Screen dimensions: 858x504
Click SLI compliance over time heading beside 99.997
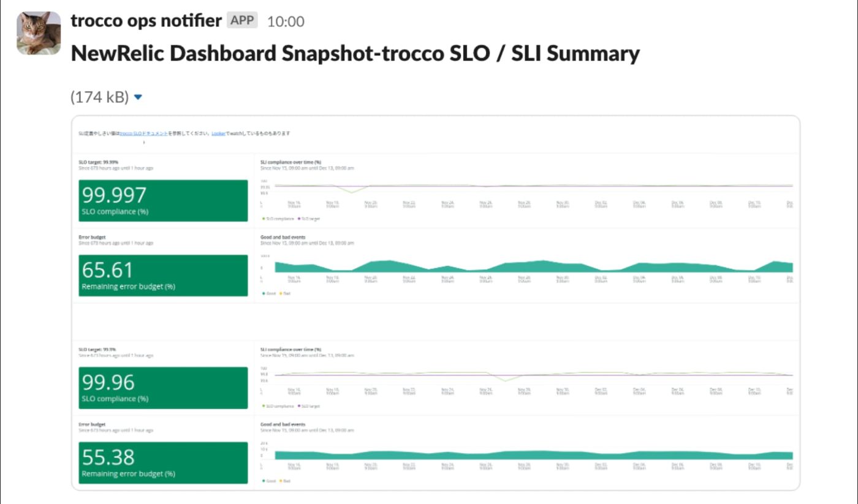pos(290,162)
